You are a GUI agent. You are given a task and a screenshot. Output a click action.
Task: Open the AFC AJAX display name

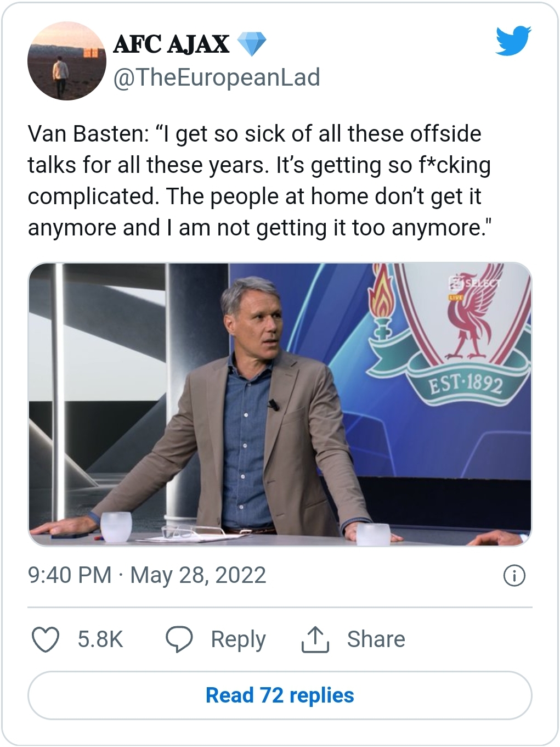[171, 44]
